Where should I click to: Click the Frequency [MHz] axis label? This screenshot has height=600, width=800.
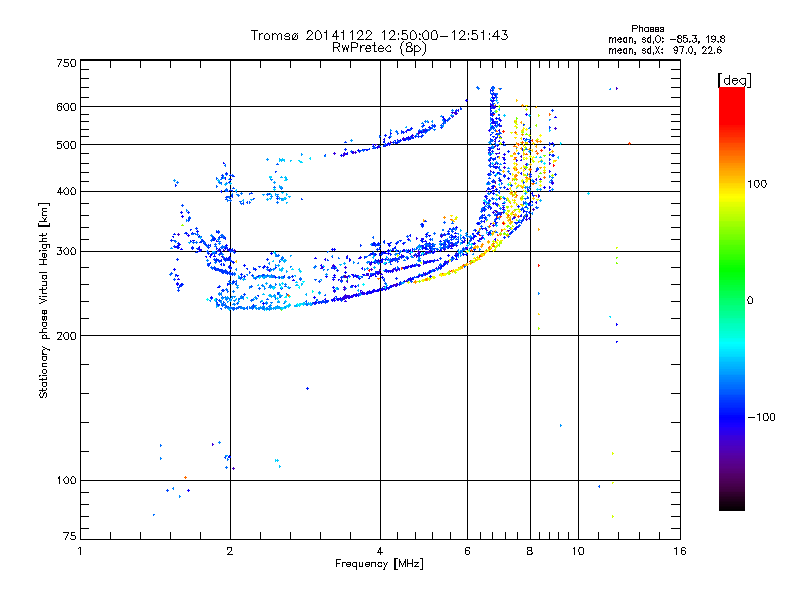point(379,564)
